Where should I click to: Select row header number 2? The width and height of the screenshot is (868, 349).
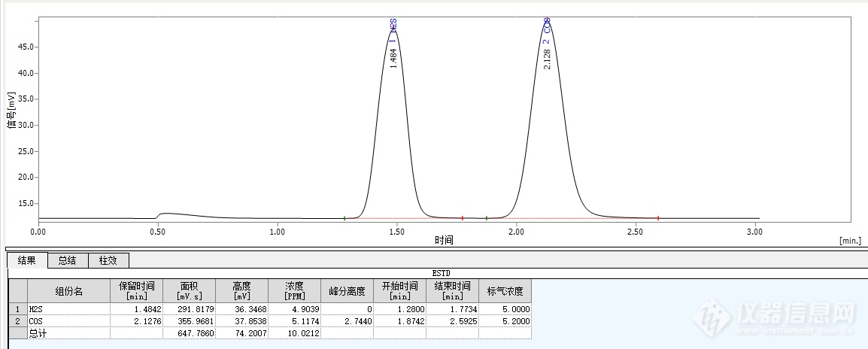(18, 320)
